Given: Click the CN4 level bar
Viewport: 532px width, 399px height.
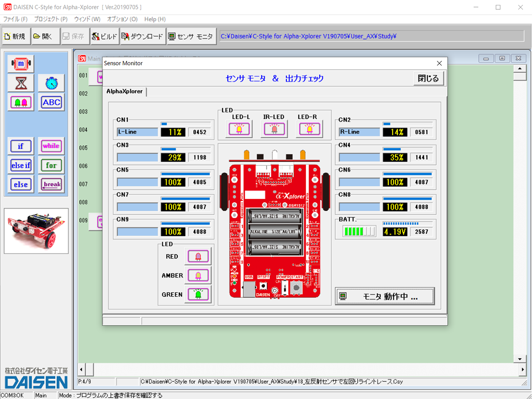Looking at the screenshot, I should [x=407, y=149].
